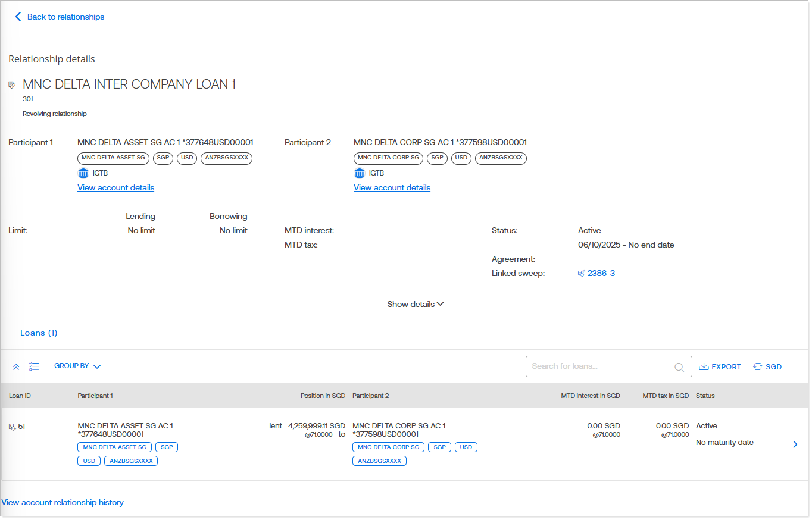
Task: Click the checklist selection icon
Action: 34,366
